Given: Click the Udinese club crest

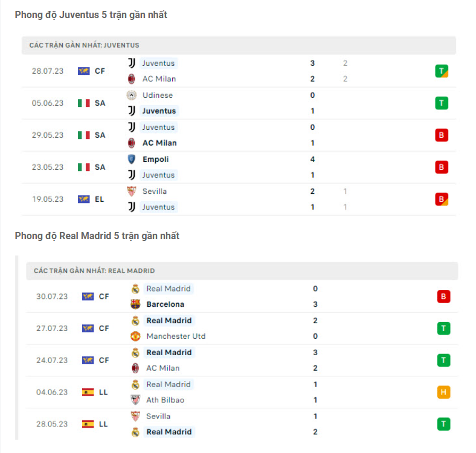Looking at the screenshot, I should pyautogui.click(x=131, y=95).
